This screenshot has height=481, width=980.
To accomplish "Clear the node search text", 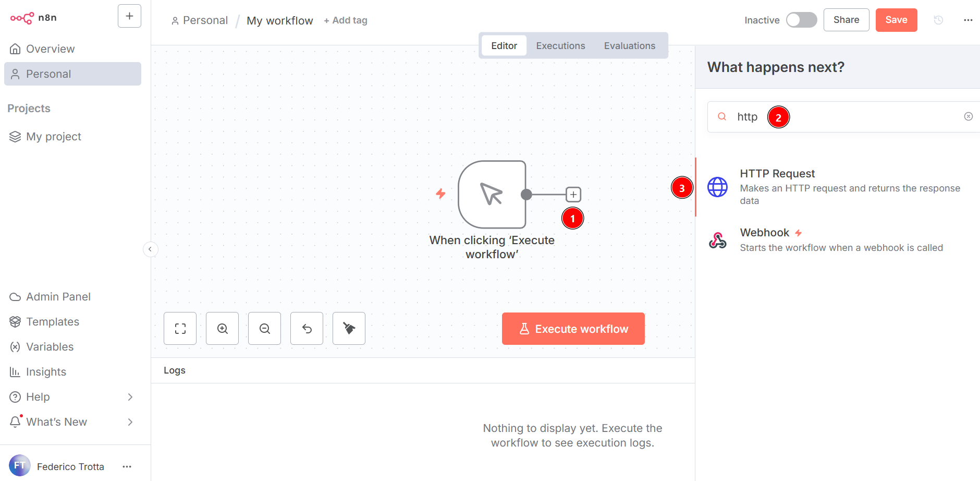I will pos(968,116).
